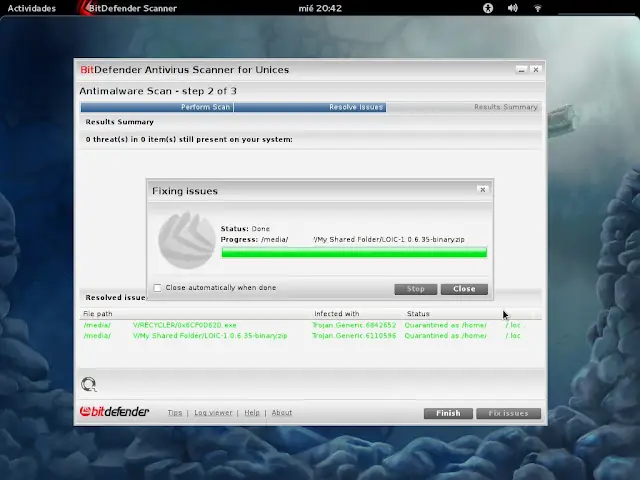Click the Stop button

(x=416, y=289)
